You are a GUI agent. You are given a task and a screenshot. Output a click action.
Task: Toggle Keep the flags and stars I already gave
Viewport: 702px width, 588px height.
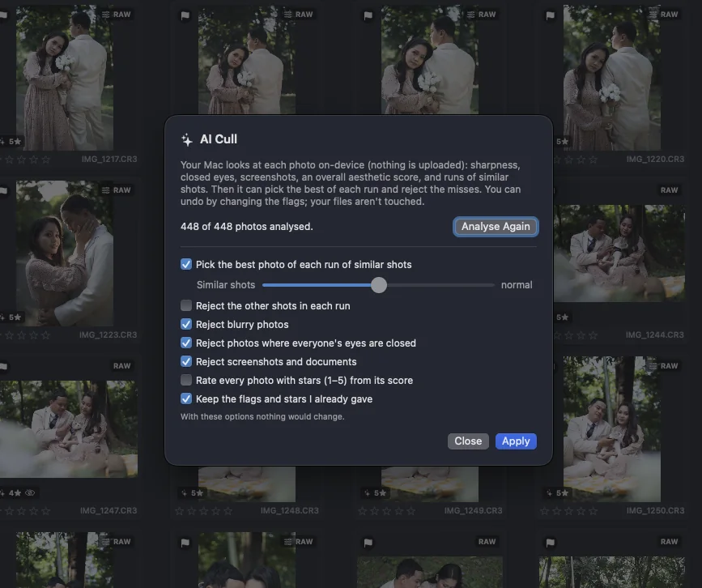click(186, 398)
